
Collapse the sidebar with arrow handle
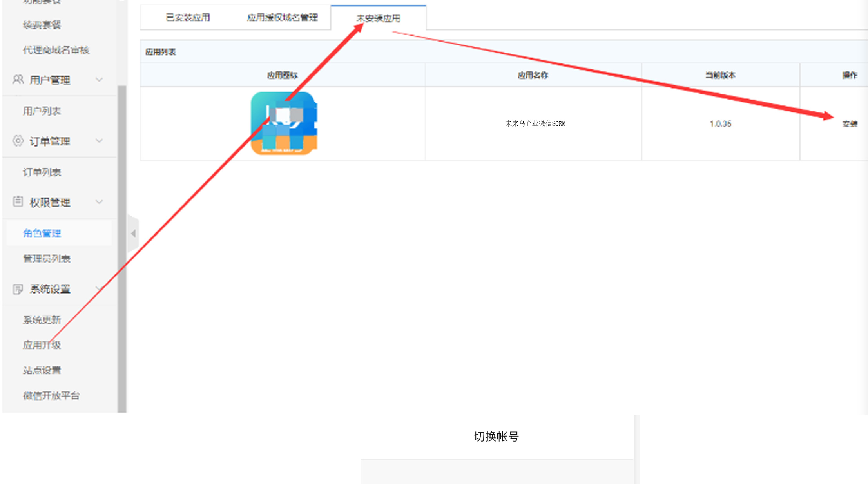coord(133,234)
